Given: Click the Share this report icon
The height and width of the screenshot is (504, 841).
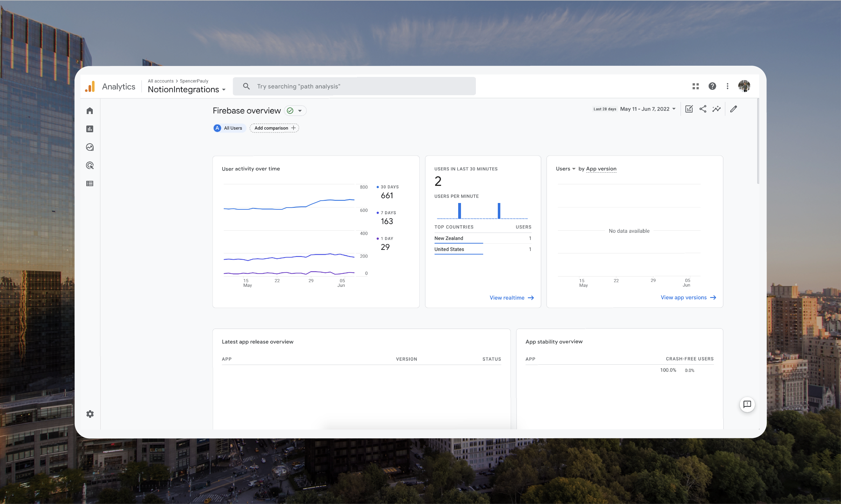Looking at the screenshot, I should click(703, 109).
